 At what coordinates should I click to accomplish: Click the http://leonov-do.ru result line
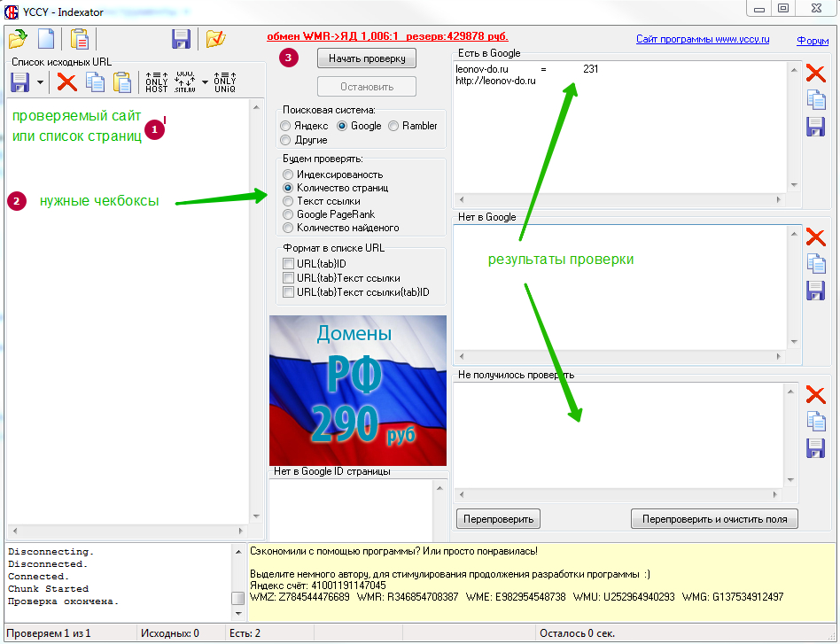click(495, 81)
